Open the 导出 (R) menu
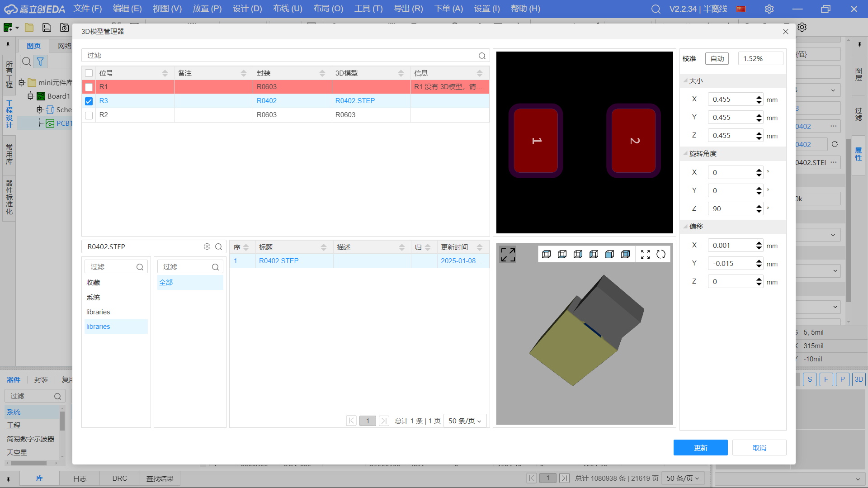This screenshot has height=488, width=868. [x=408, y=9]
